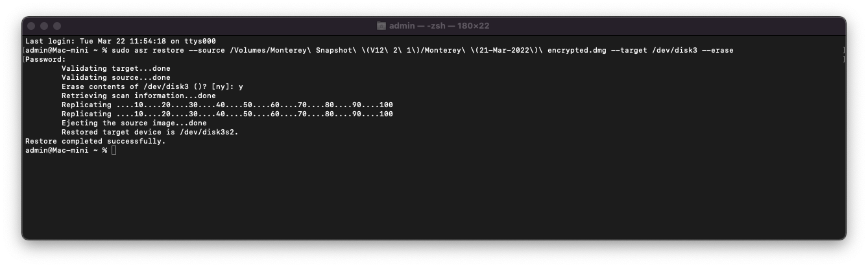Click the right bracket mark on Password line
The width and height of the screenshot is (868, 267).
pyautogui.click(x=843, y=59)
